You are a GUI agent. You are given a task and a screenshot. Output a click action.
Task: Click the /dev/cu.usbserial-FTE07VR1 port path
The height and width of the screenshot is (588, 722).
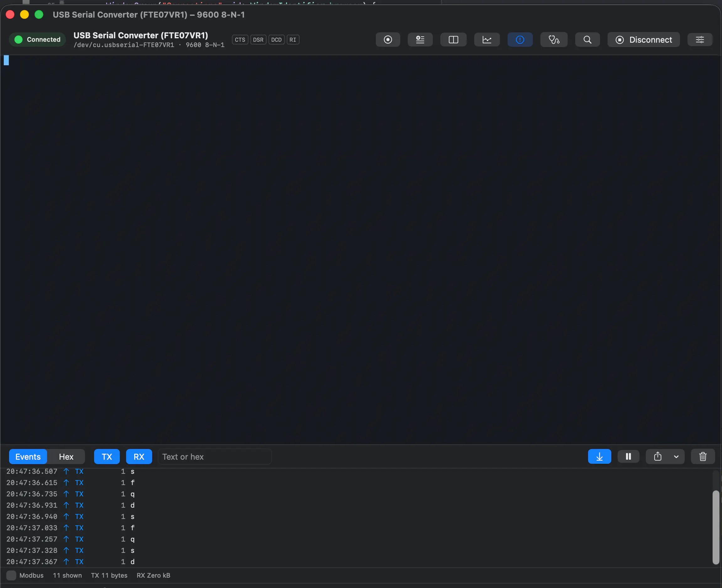pos(124,45)
